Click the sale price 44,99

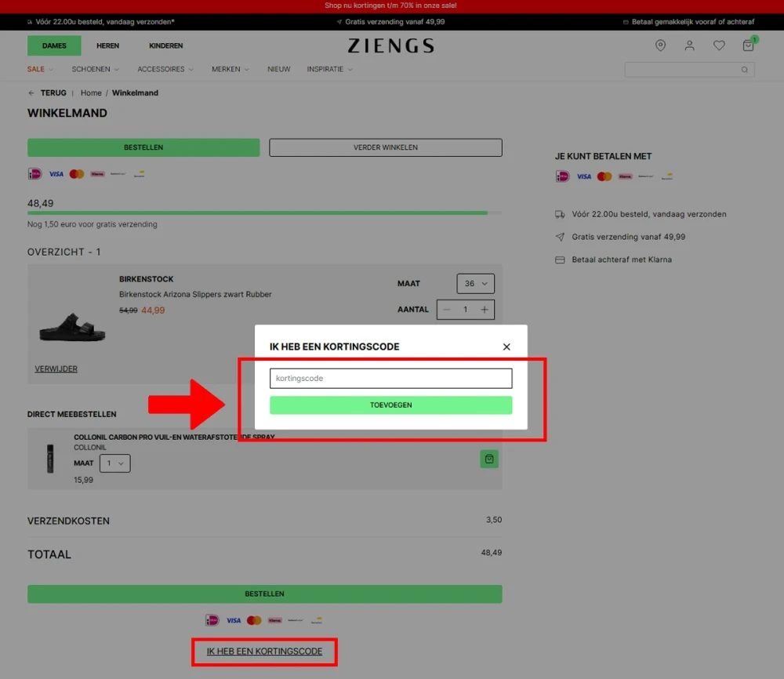tap(153, 310)
